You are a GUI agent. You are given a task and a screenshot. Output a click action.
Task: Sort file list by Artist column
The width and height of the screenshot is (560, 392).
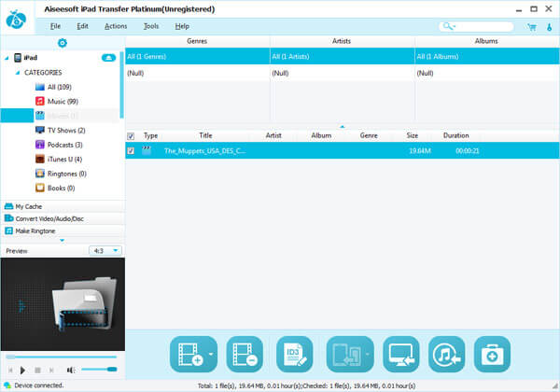[273, 135]
